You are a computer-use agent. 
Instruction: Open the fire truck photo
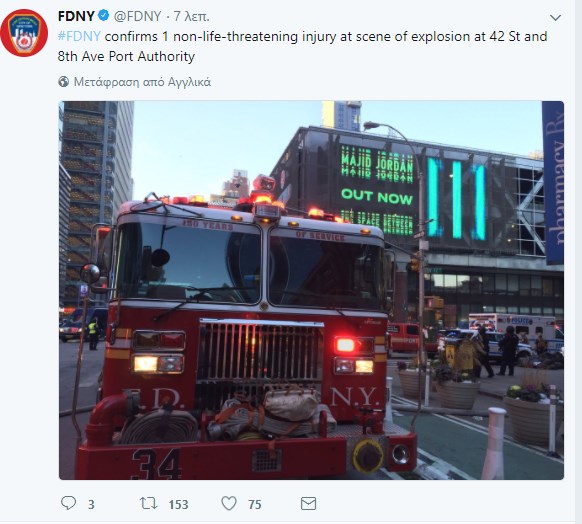[x=311, y=290]
